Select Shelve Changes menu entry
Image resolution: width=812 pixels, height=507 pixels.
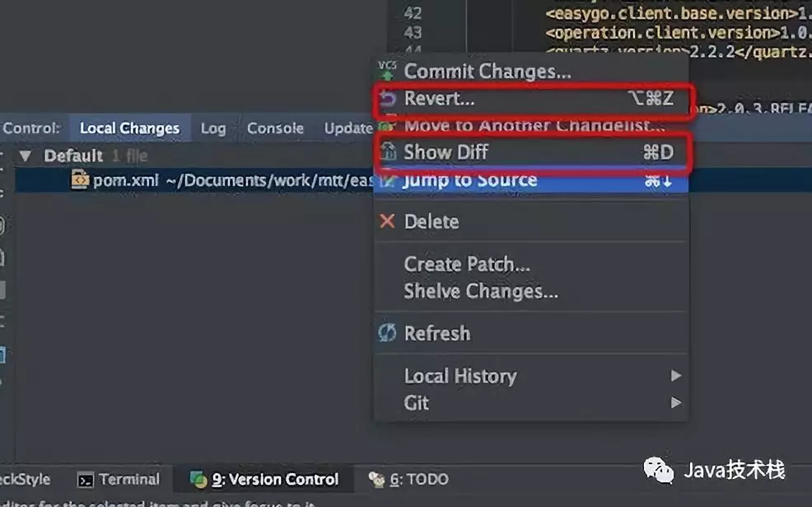coord(480,291)
